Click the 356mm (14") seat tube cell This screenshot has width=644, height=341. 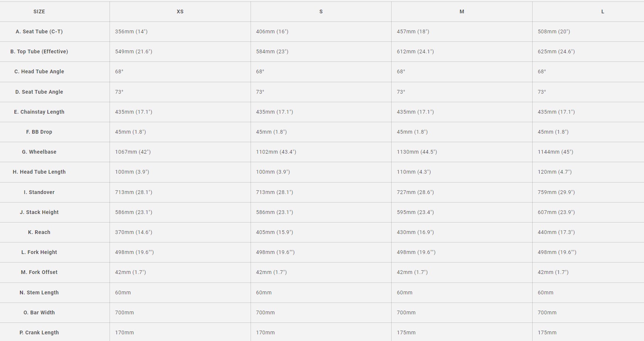point(131,31)
